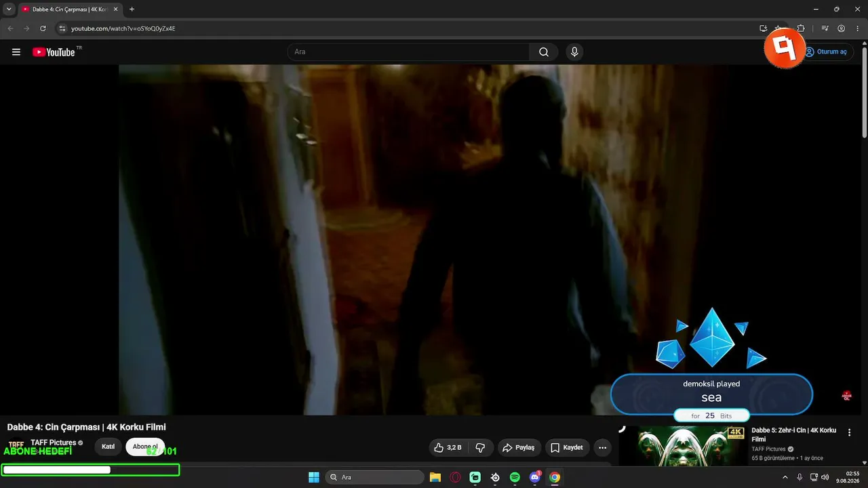Open File Explorer from the taskbar

435,477
